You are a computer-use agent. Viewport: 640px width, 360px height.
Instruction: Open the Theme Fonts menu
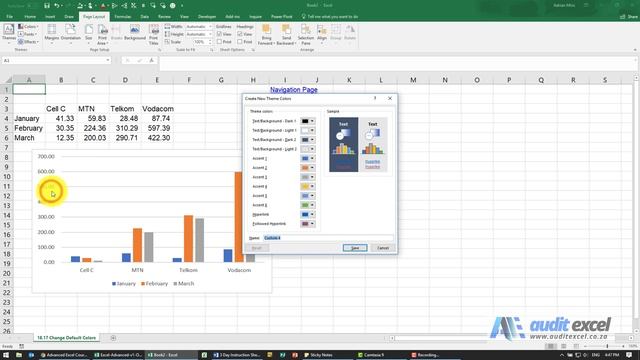[x=28, y=34]
